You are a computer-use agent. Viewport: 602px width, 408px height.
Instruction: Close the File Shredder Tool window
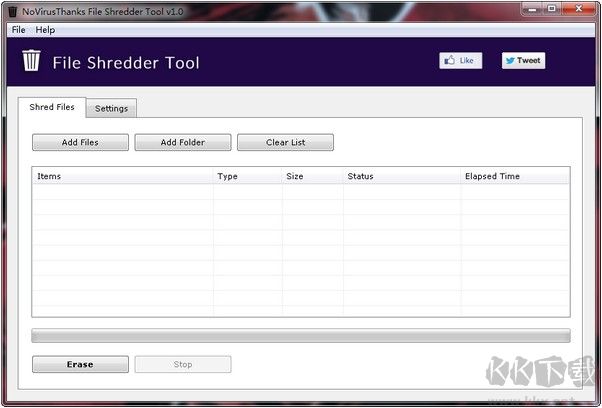[579, 9]
